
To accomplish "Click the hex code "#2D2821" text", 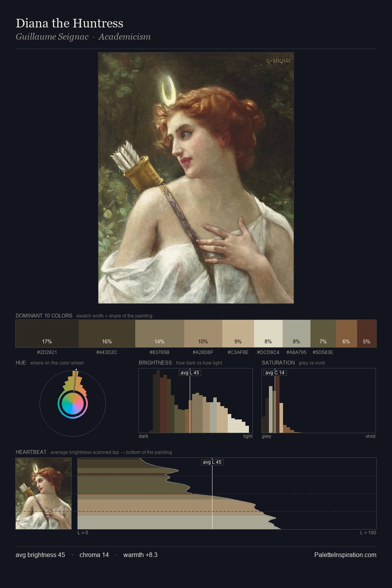I will tap(47, 352).
